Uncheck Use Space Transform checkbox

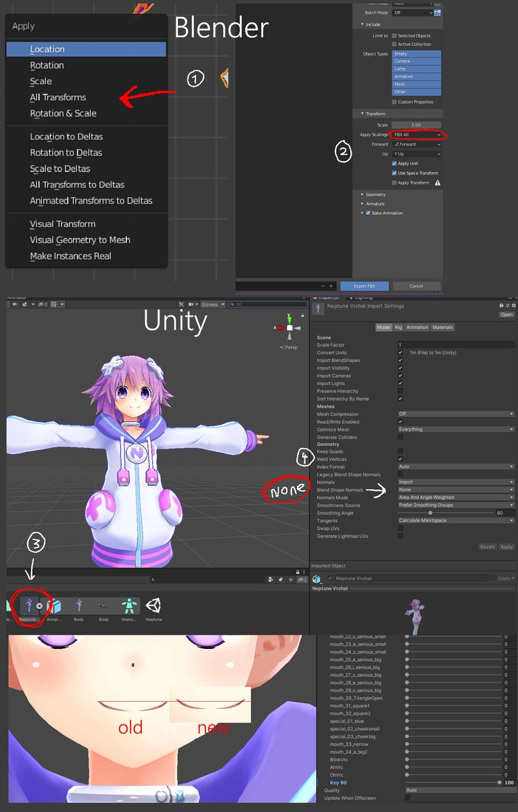[394, 173]
